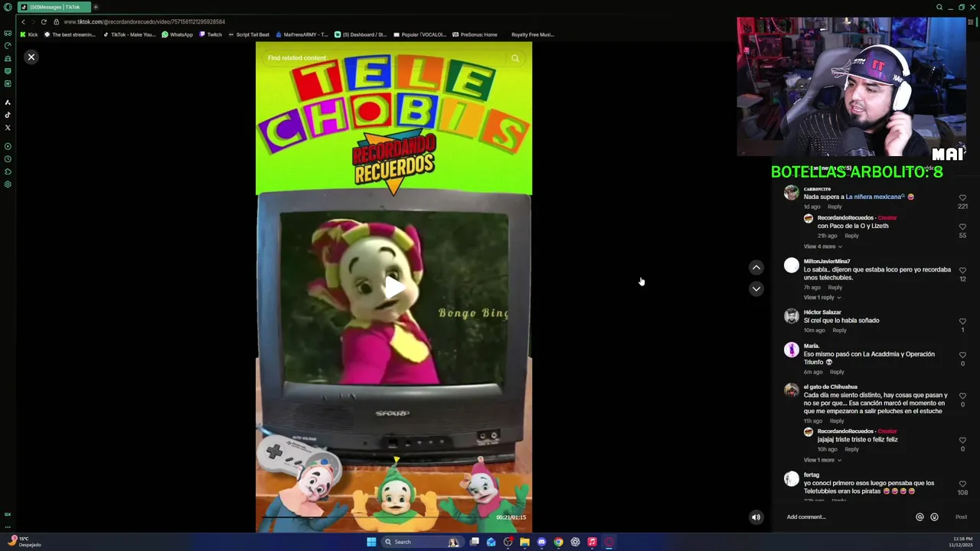Open the MaifrensARMY bookmark
The height and width of the screenshot is (551, 980).
click(x=302, y=34)
